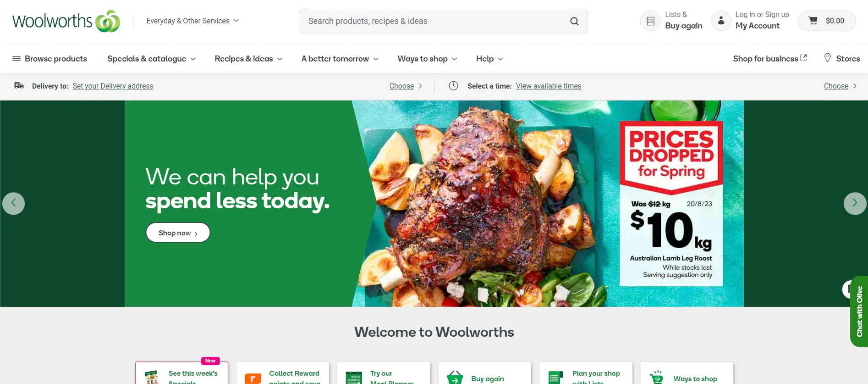Expand the Recipes & ideas menu
Viewport: 868px width, 384px height.
coord(248,59)
